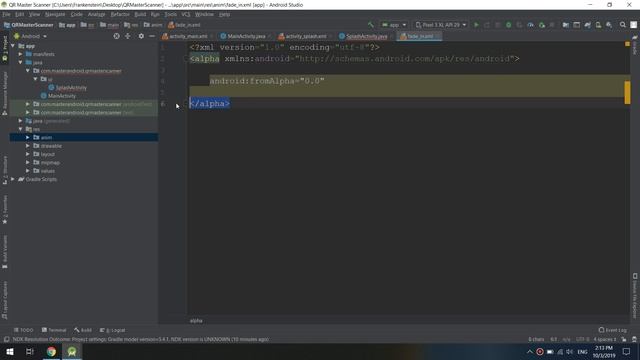Open the SDK Manager icon

point(609,25)
